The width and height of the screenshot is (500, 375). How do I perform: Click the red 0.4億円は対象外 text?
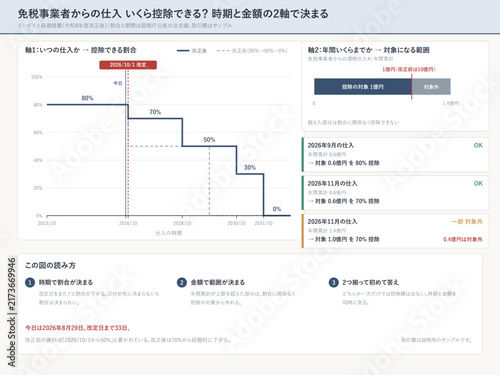click(x=463, y=239)
